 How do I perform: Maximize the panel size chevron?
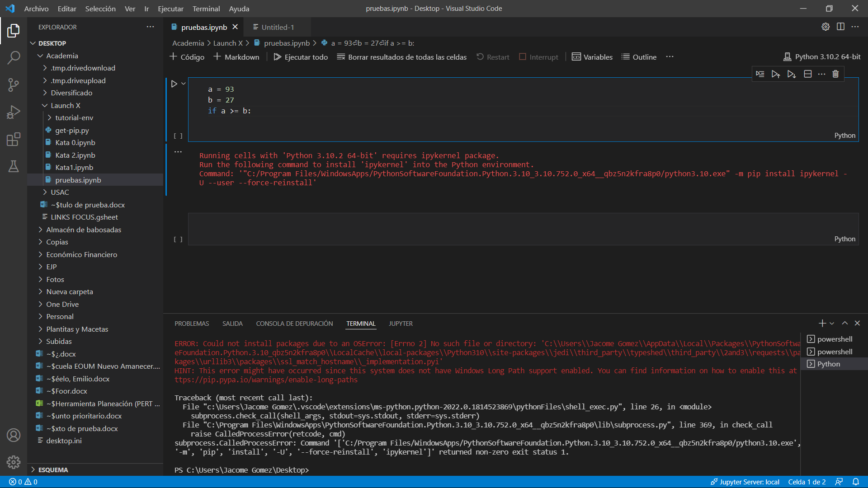pos(844,323)
